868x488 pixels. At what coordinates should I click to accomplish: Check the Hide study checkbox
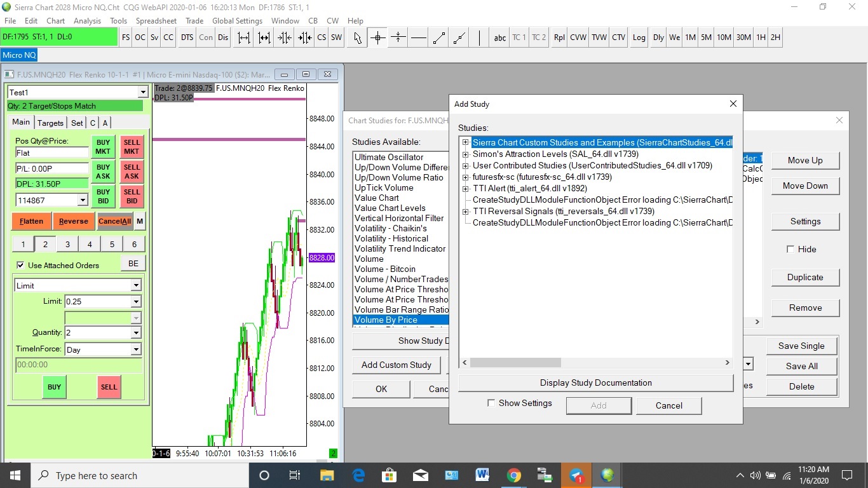790,249
